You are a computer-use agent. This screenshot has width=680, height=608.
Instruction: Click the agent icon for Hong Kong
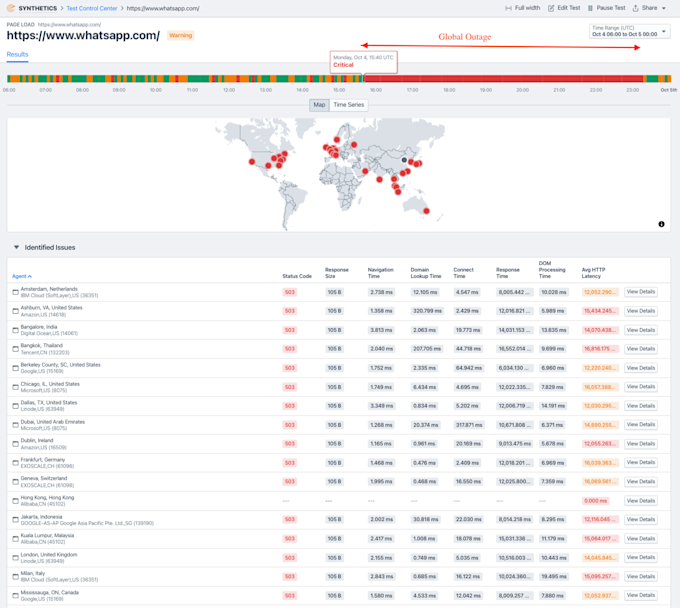tap(15, 501)
